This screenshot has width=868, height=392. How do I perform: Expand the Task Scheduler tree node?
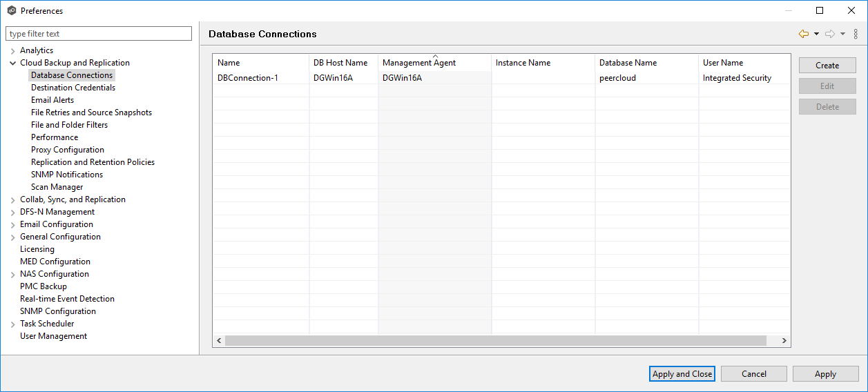click(x=13, y=324)
